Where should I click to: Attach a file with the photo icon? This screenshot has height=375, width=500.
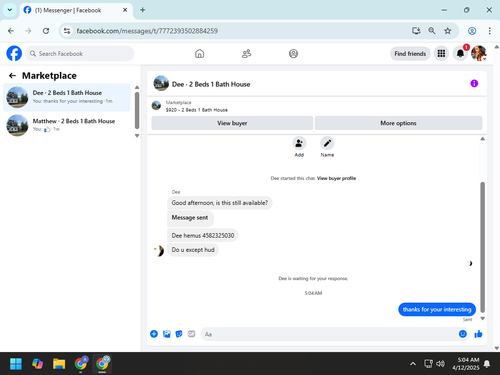click(x=167, y=334)
